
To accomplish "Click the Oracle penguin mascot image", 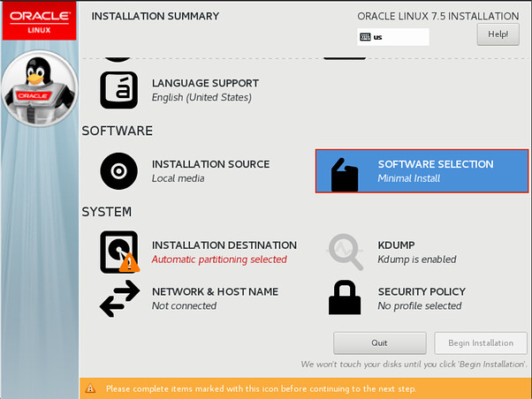I will (x=40, y=88).
